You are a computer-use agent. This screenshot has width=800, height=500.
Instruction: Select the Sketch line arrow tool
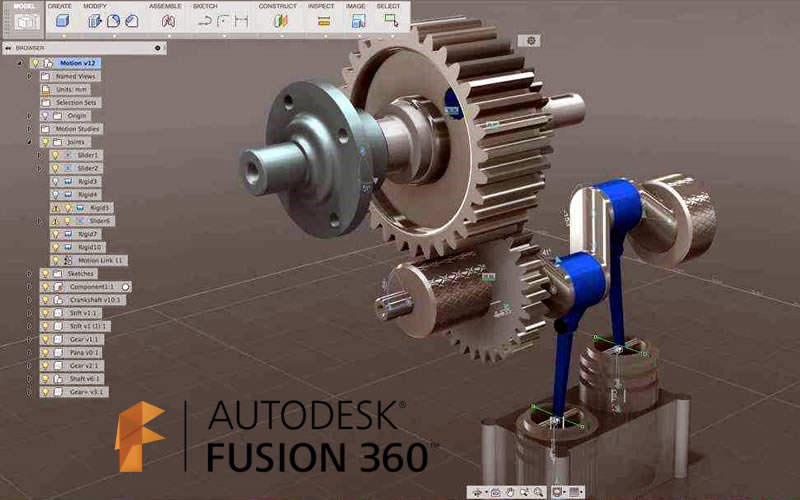(205, 21)
